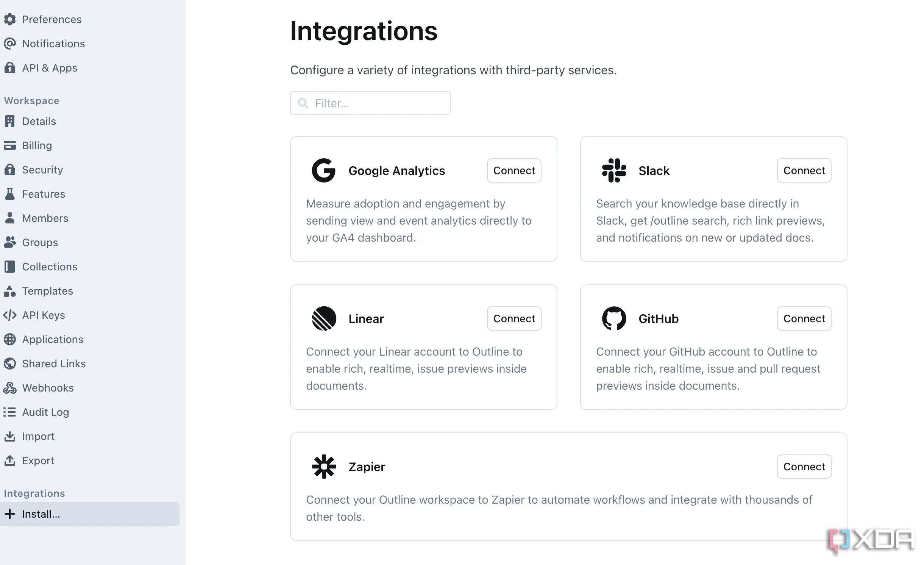Click the Preferences gear icon
Image resolution: width=924 pixels, height=565 pixels.
[x=10, y=19]
